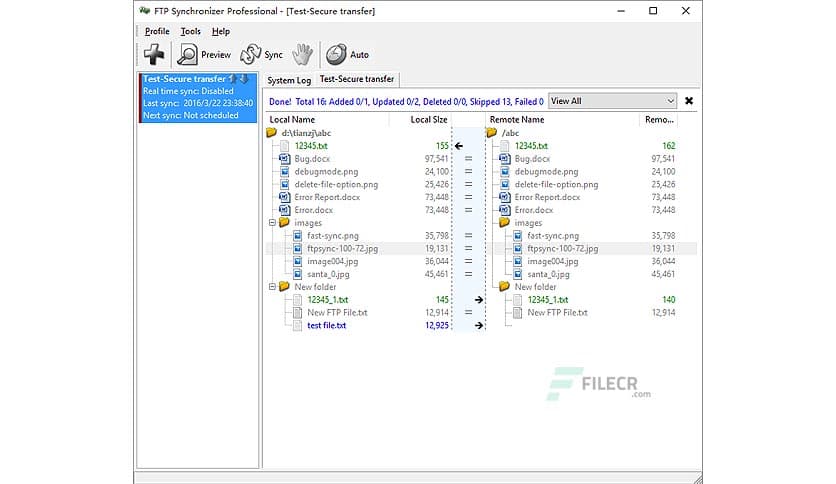Select local file test file.txt
Viewport: 836px width, 484px height.
326,325
